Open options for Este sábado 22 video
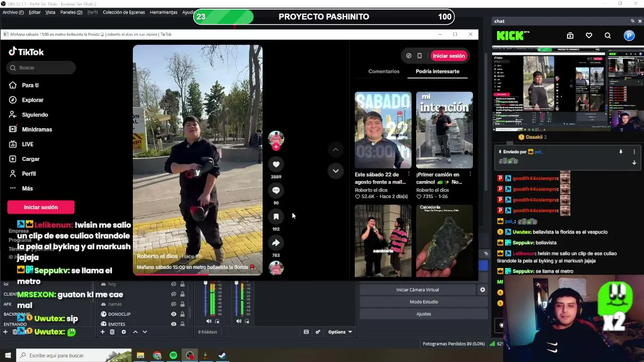 [x=409, y=174]
